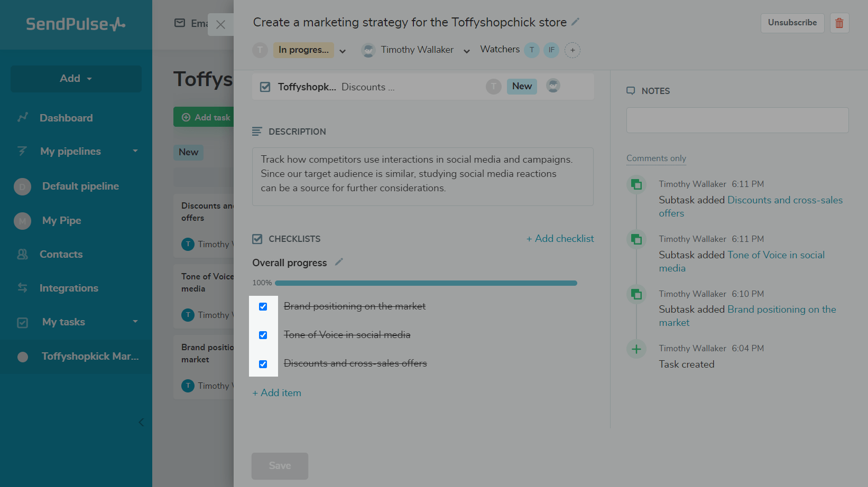Expand the My pipelines menu
This screenshot has height=487, width=868.
tap(135, 151)
